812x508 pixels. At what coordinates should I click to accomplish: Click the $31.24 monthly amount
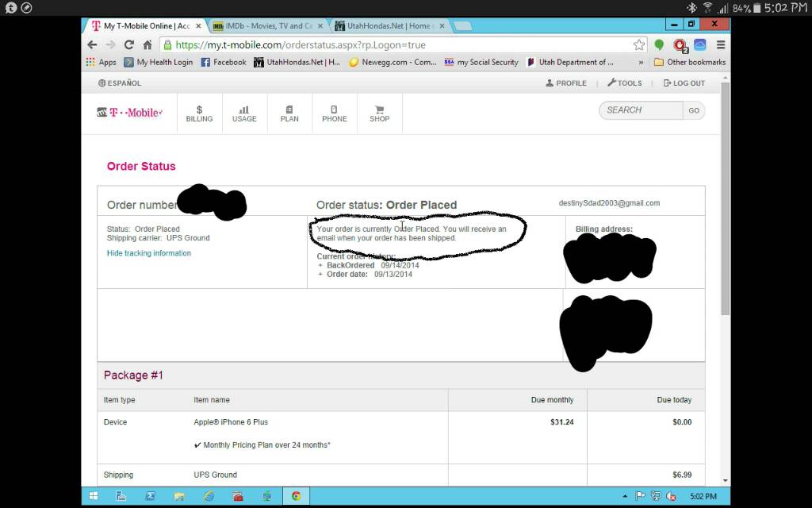pyautogui.click(x=562, y=422)
